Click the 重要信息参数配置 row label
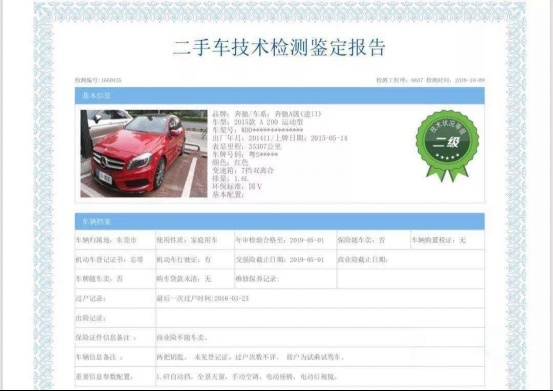This screenshot has width=553, height=391. pos(104,377)
